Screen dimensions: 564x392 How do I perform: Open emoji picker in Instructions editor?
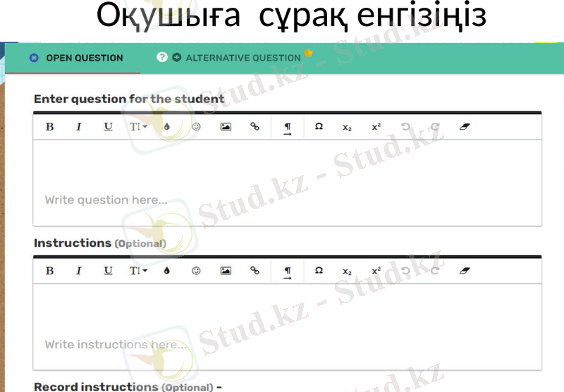(x=196, y=271)
